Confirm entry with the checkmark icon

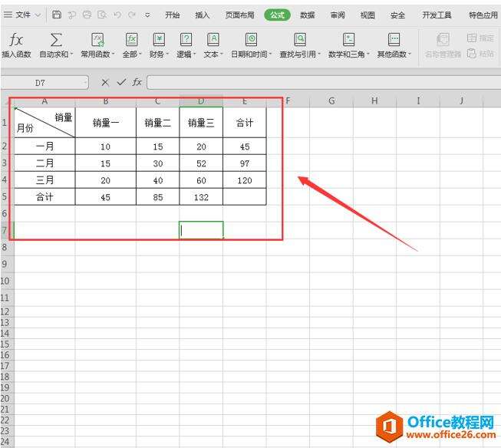coord(121,82)
